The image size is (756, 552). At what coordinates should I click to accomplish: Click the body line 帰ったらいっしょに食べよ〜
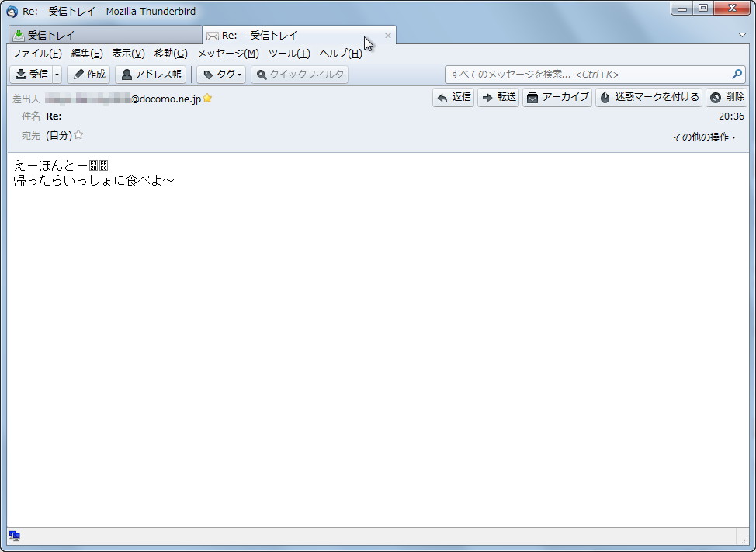[x=94, y=181]
